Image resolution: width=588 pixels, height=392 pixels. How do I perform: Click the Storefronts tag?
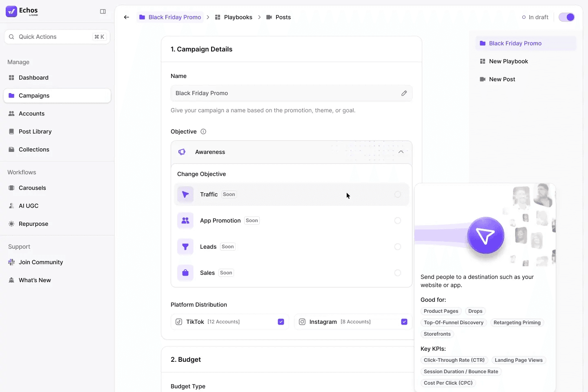[x=437, y=334]
